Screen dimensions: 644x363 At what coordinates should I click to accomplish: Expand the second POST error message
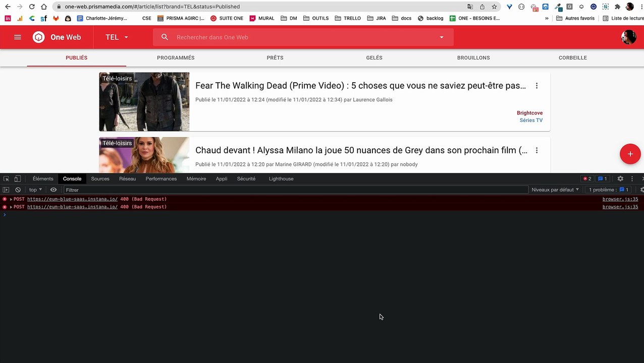tap(11, 207)
